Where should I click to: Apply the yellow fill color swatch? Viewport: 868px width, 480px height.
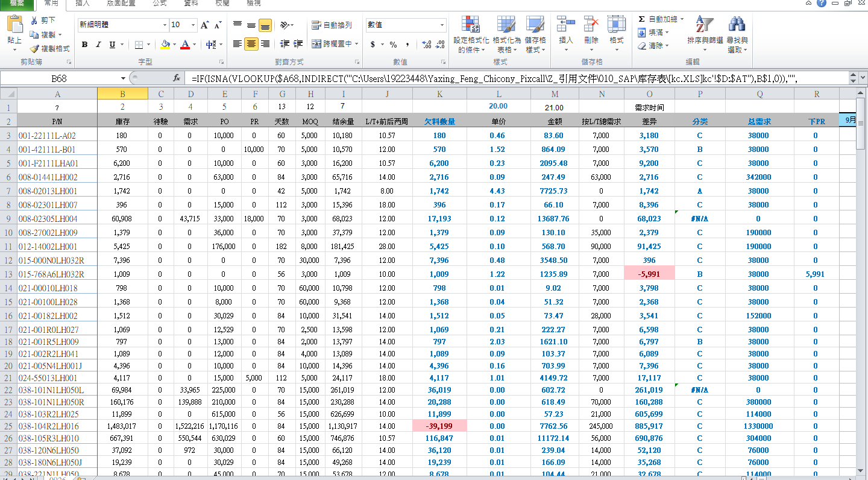(165, 45)
